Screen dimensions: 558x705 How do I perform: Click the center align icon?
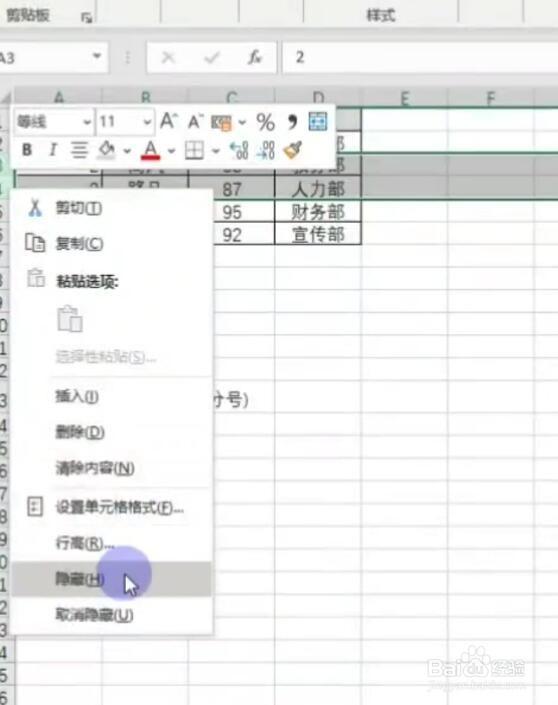click(x=79, y=150)
